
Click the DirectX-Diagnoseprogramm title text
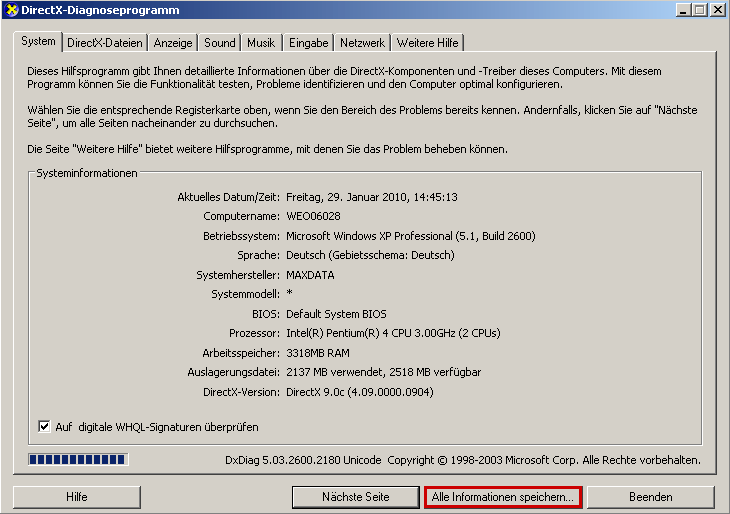tap(100, 10)
